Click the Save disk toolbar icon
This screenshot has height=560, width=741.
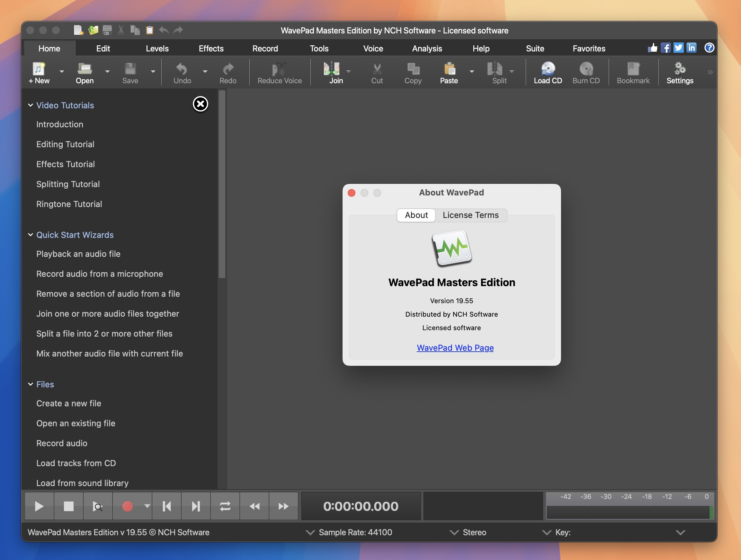pos(130,69)
